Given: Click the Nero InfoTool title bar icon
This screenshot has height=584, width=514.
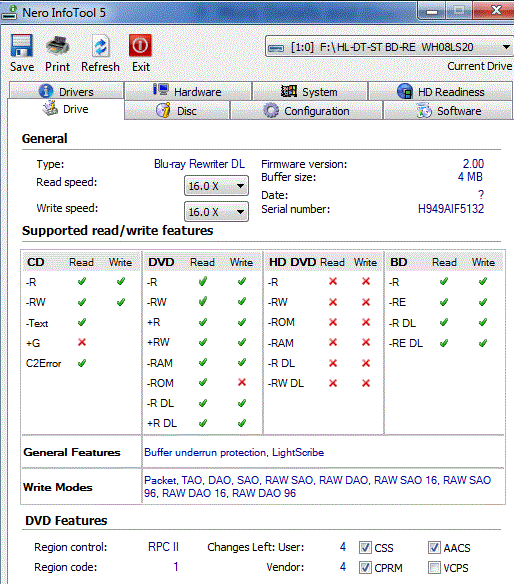Looking at the screenshot, I should tap(9, 12).
